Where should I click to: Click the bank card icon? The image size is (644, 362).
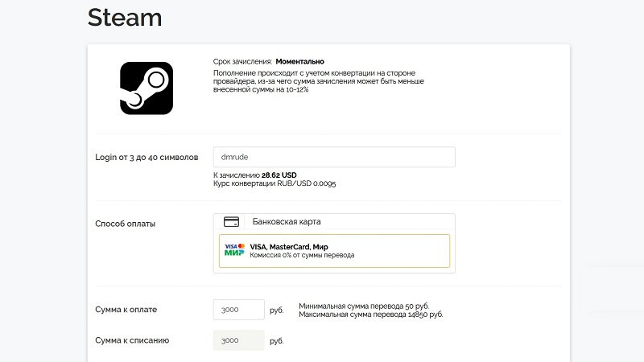click(231, 222)
